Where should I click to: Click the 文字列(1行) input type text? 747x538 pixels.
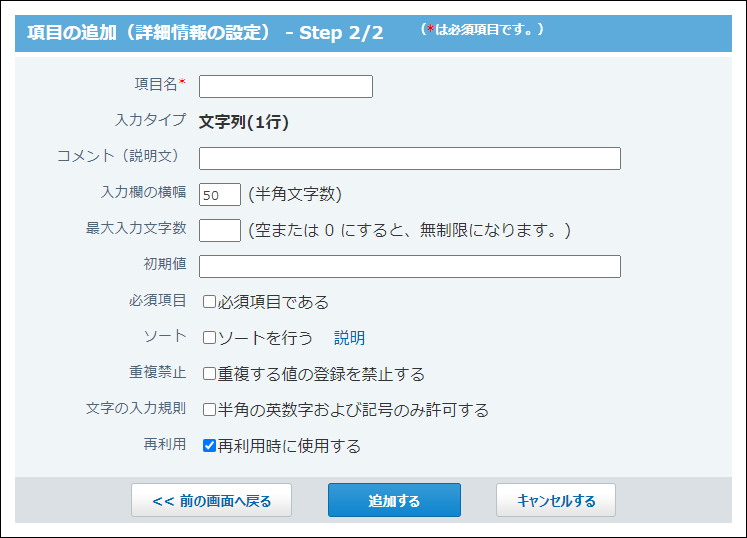pos(243,122)
